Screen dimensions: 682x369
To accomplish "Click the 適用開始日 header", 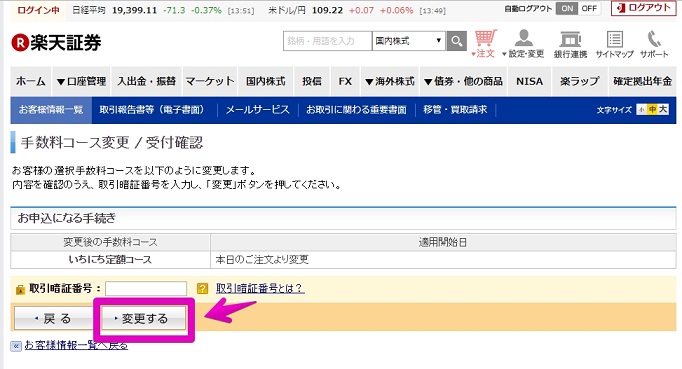I will 443,242.
